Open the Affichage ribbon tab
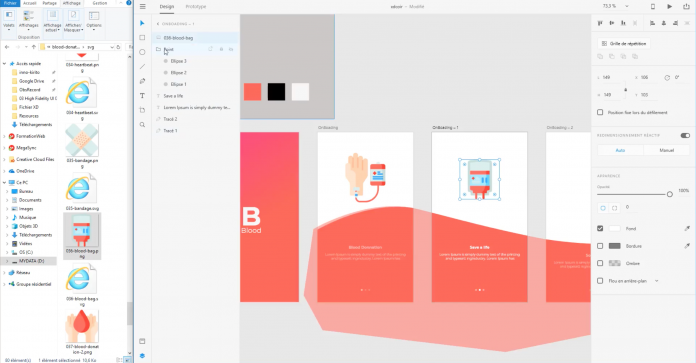Image resolution: width=696 pixels, height=363 pixels. click(71, 3)
